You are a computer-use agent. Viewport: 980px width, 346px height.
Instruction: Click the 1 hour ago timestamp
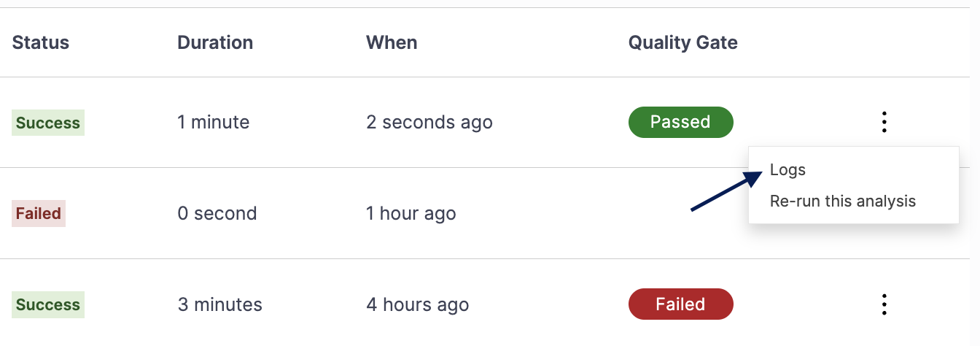point(411,214)
